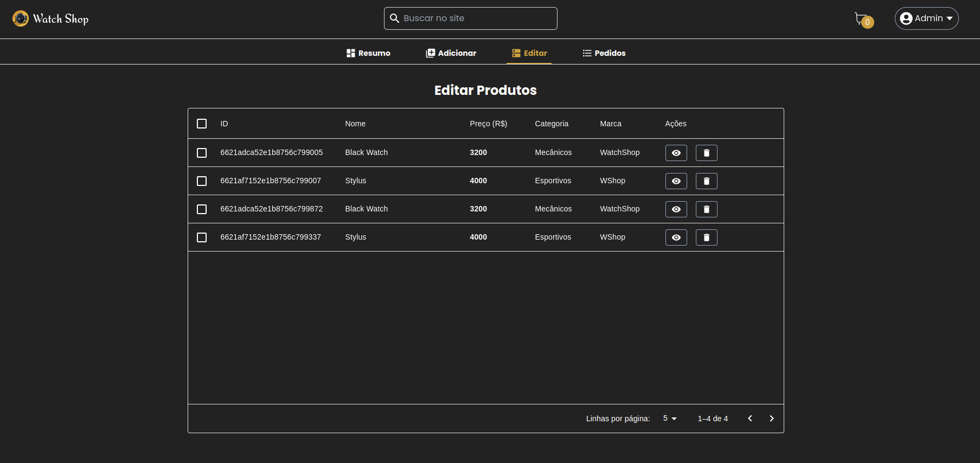This screenshot has height=463, width=980.
Task: View product with ID ending 799007
Action: pyautogui.click(x=676, y=181)
